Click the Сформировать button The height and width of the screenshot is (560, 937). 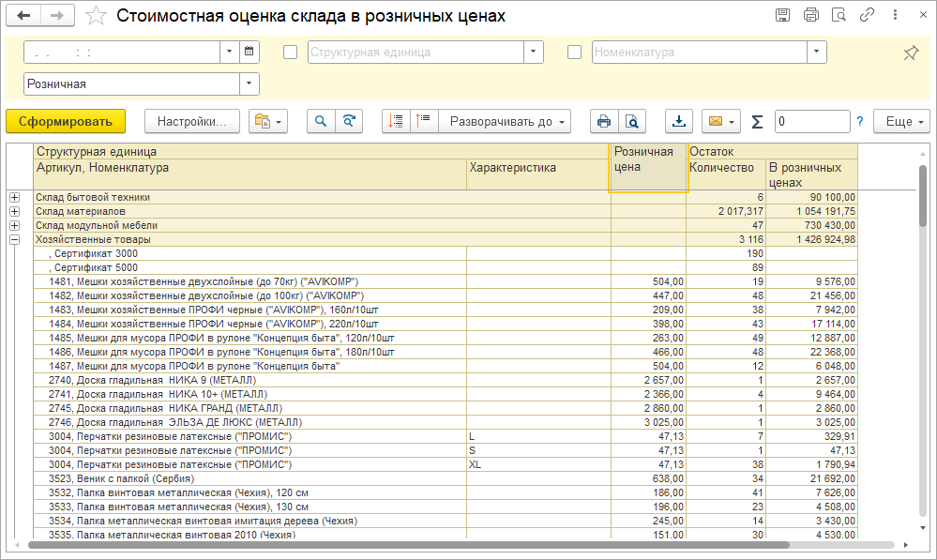65,121
